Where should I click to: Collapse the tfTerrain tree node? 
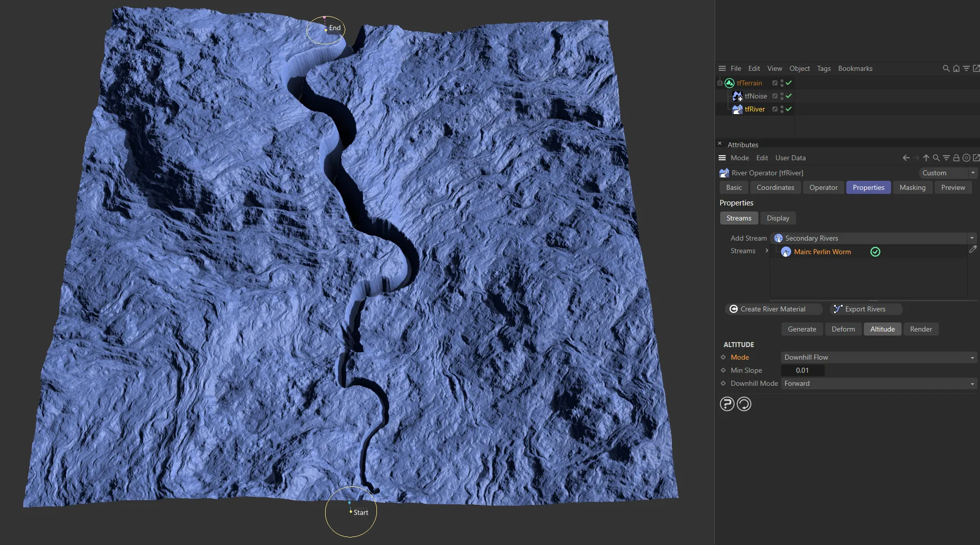[x=720, y=83]
